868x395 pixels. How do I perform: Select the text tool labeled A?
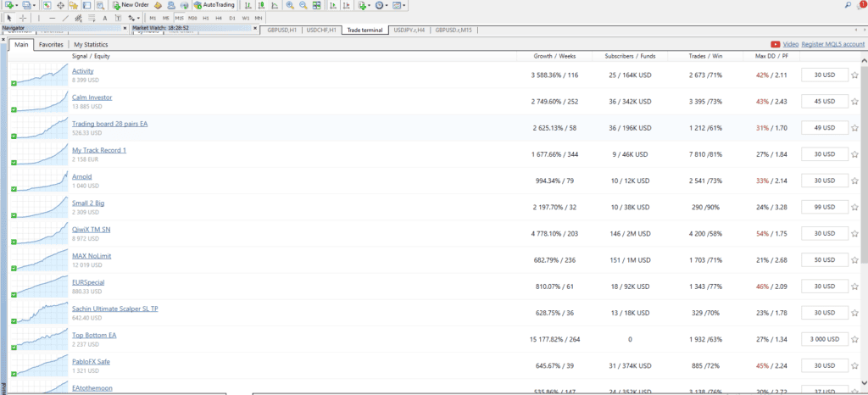click(105, 19)
